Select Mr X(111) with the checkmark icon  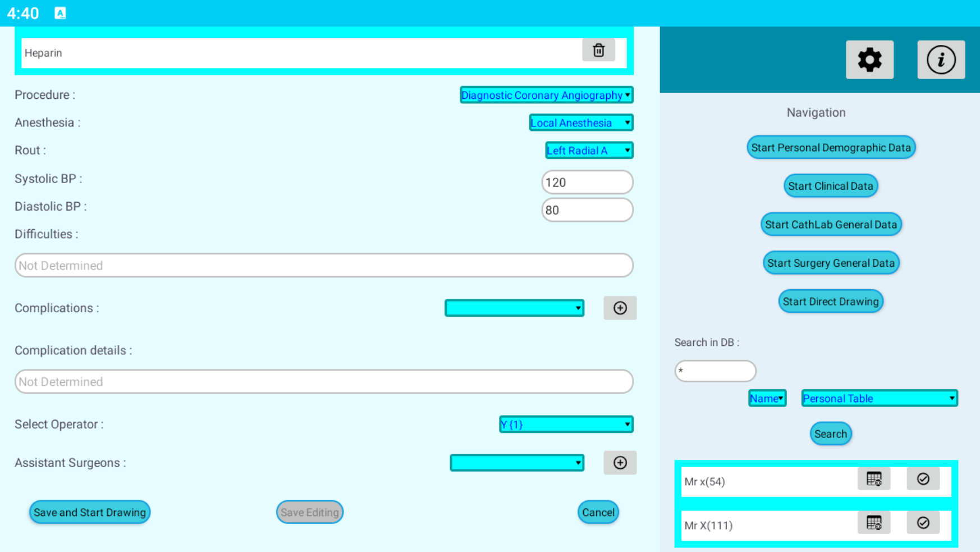(923, 523)
